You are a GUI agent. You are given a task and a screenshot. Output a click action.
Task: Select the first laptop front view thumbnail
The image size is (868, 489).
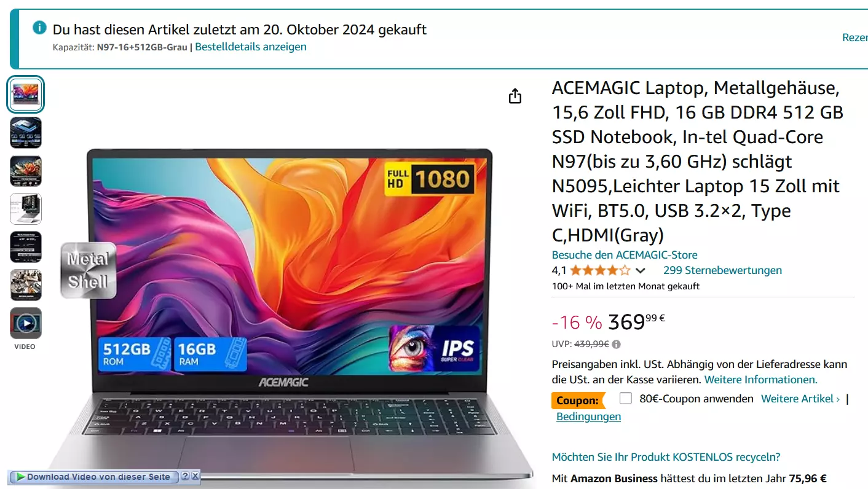tap(26, 95)
